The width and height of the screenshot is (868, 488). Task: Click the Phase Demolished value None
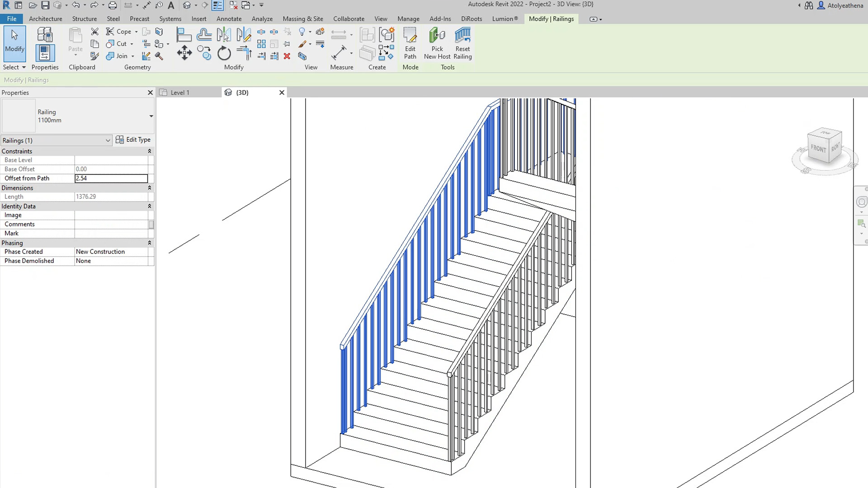point(111,261)
